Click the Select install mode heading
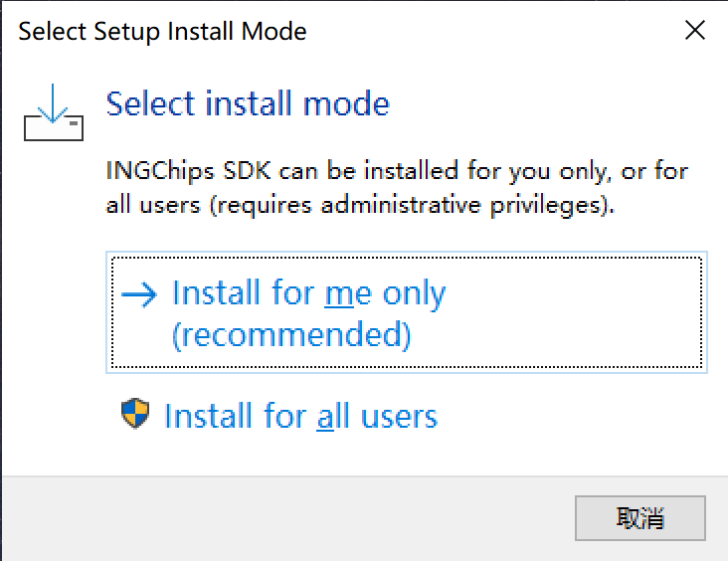Image resolution: width=728 pixels, height=561 pixels. (x=248, y=103)
